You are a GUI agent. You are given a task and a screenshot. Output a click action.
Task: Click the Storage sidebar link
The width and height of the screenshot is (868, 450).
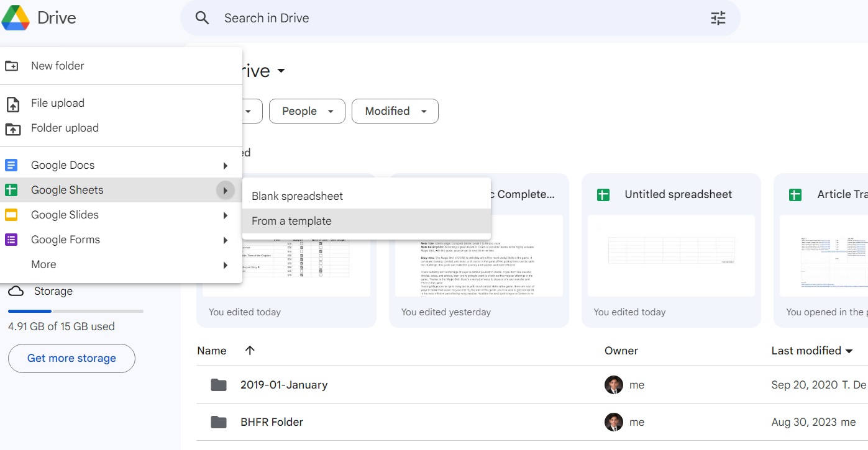pyautogui.click(x=53, y=291)
